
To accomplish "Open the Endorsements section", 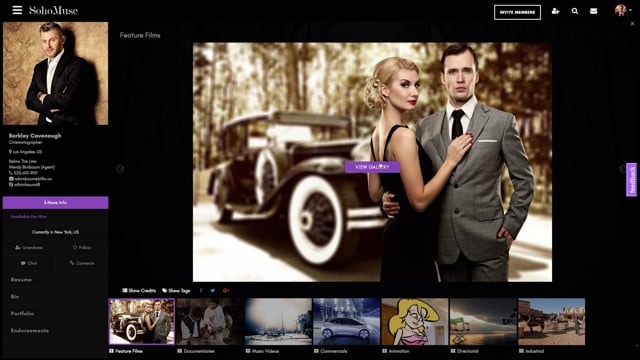I will (x=30, y=331).
